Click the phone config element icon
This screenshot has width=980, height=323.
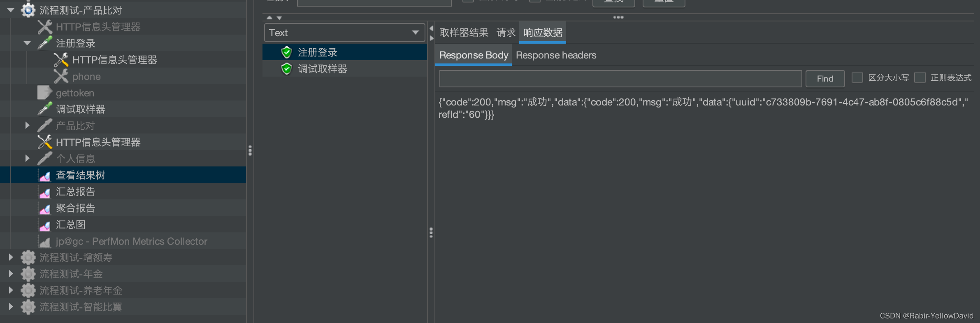[61, 76]
